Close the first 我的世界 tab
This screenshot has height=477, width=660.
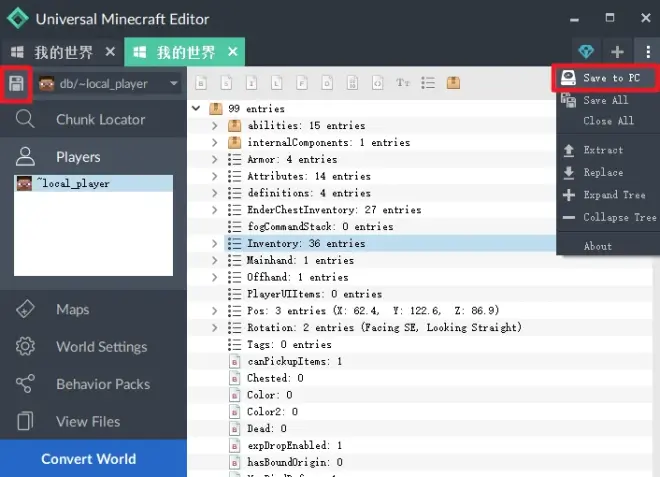110,52
